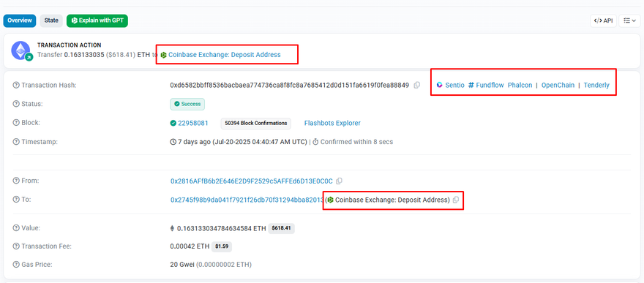Click Explain with GPT button
The image size is (644, 283).
pyautogui.click(x=97, y=20)
